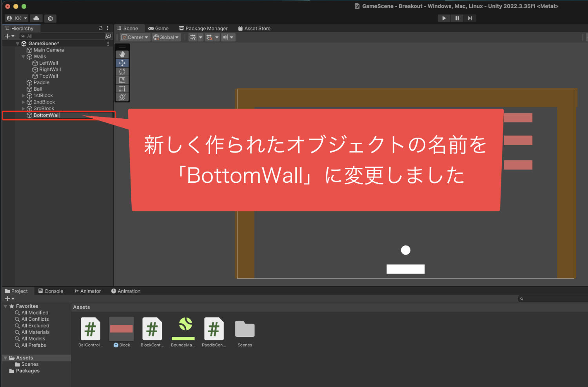Switch to the Scene tab

[128, 28]
